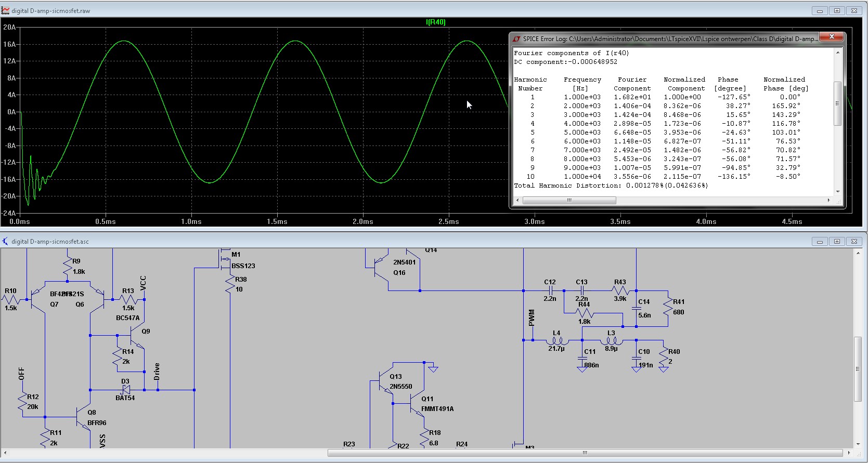Viewport: 868px width, 463px height.
Task: Click the 16A vertical axis label
Action: [10, 44]
